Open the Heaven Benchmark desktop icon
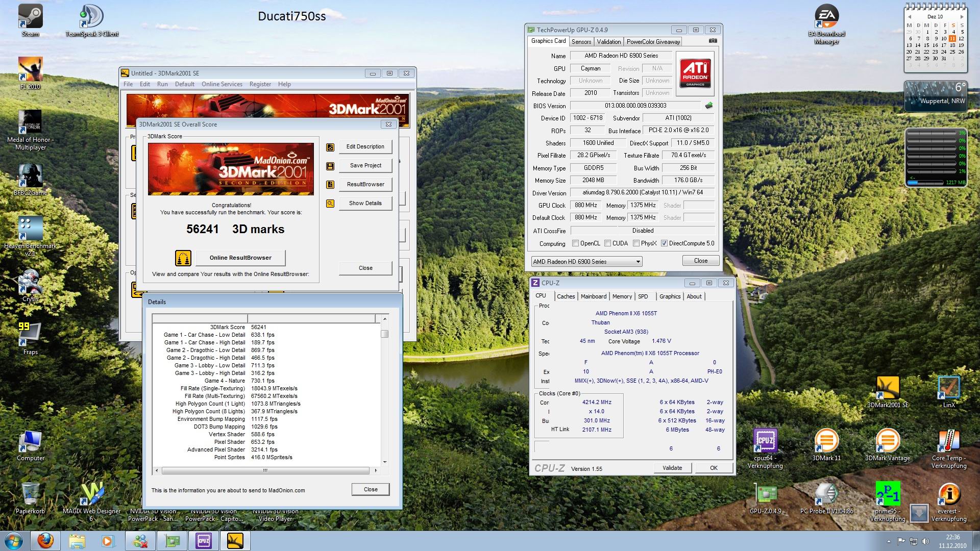Screen dimensions: 980x551 30,229
